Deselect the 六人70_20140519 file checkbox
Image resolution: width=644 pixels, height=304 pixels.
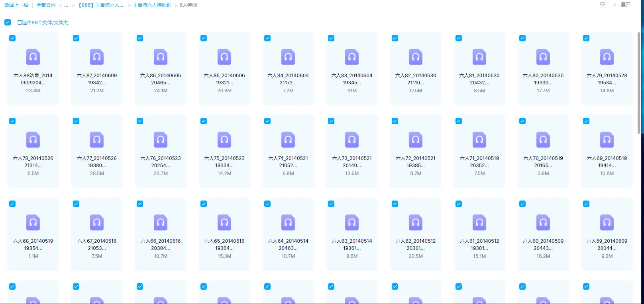(522, 121)
